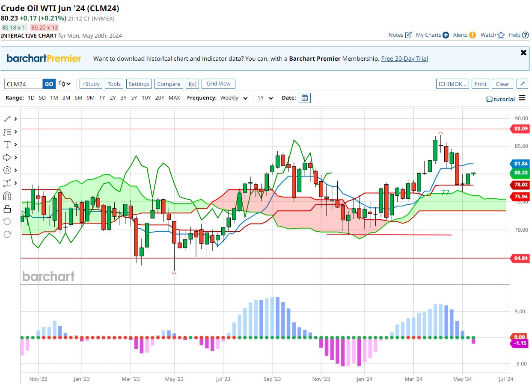The width and height of the screenshot is (532, 392).
Task: Click the 88.09 red price label
Action: point(519,129)
